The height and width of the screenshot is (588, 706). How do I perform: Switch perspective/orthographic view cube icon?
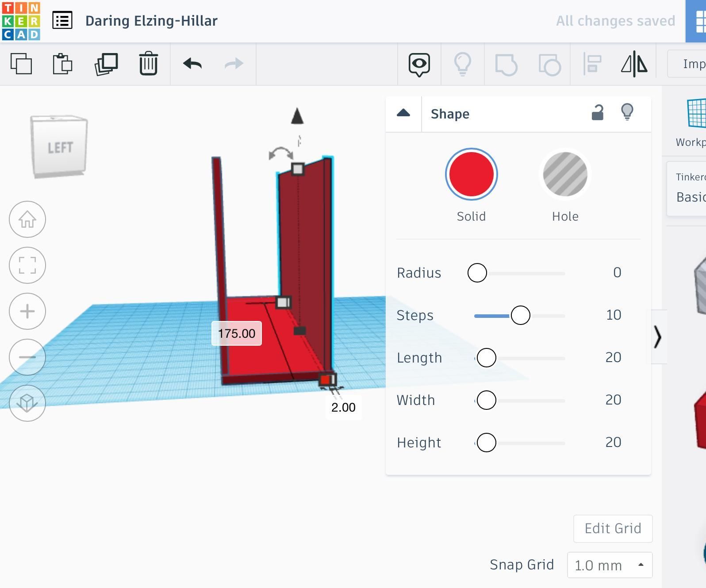click(27, 403)
